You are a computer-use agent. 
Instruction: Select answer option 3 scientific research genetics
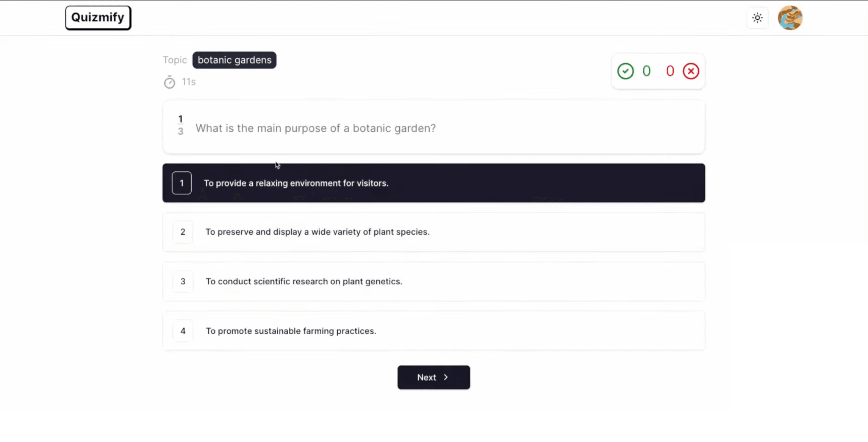pos(433,281)
